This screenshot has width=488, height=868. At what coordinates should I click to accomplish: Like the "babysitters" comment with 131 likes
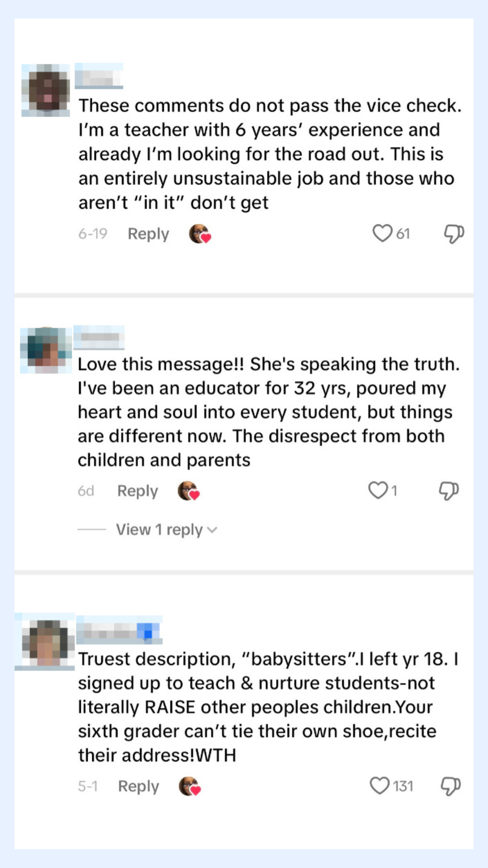379,786
